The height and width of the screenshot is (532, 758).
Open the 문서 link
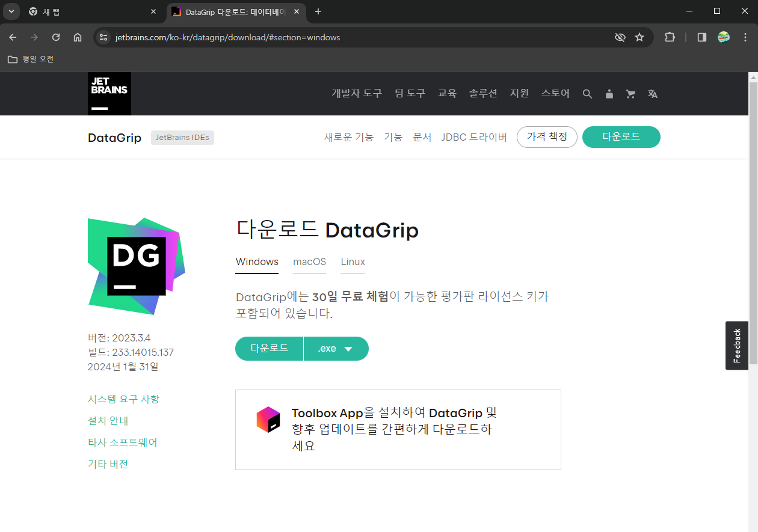[x=422, y=137]
